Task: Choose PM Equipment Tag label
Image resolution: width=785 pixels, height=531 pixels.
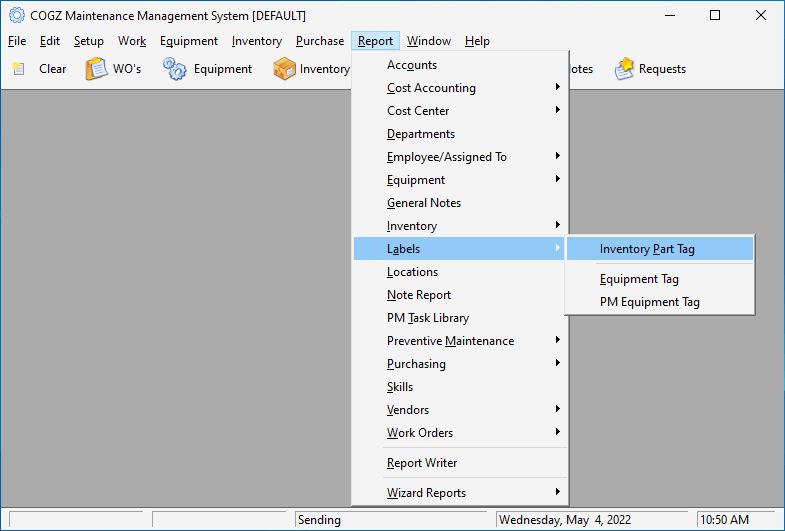Action: (660, 302)
